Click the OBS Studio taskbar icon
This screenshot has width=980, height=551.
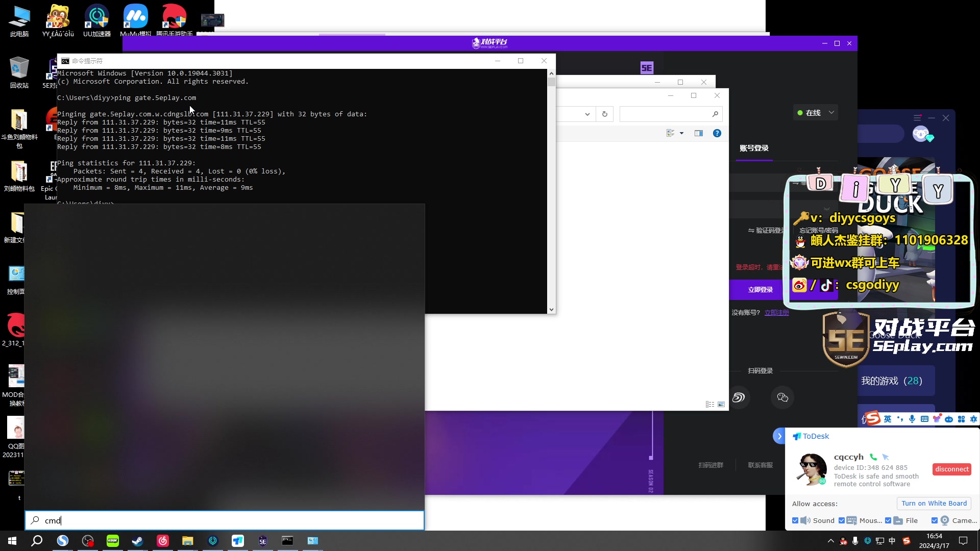pyautogui.click(x=88, y=541)
